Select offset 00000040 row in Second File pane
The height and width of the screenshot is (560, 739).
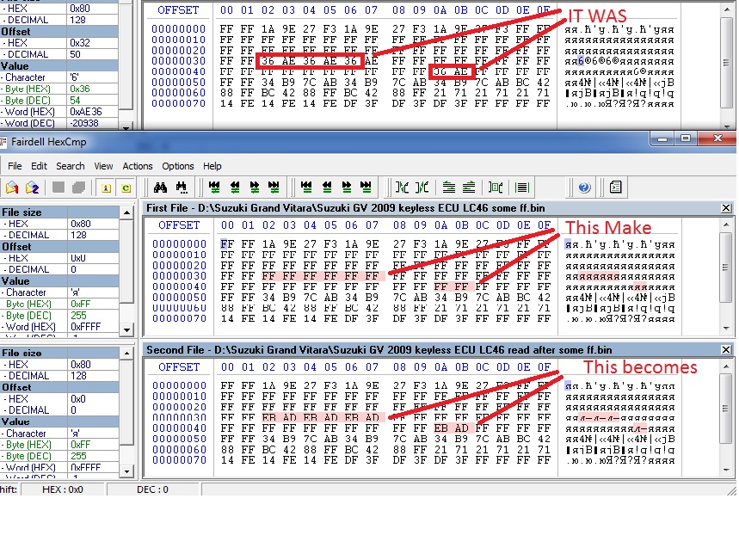(x=351, y=428)
